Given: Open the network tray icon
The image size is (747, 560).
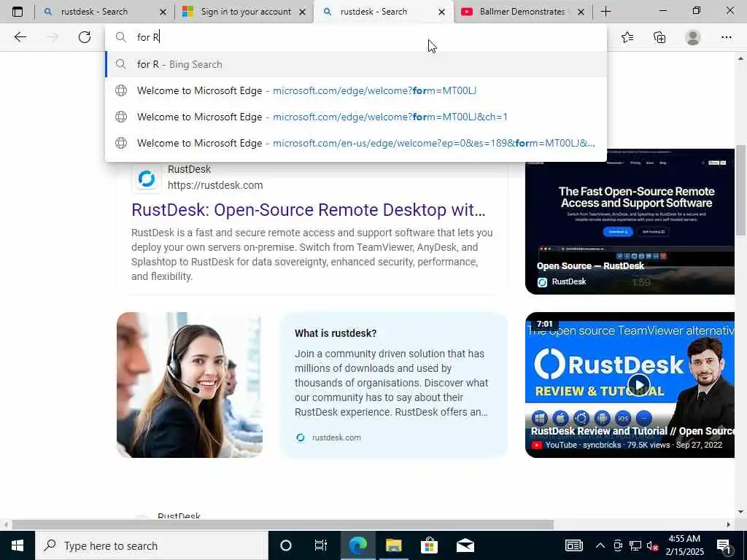Looking at the screenshot, I should tap(635, 545).
